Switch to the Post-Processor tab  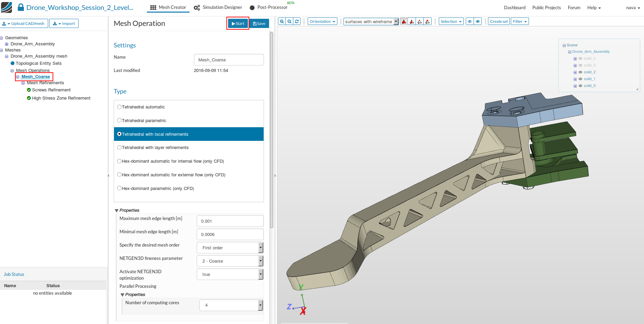268,8
